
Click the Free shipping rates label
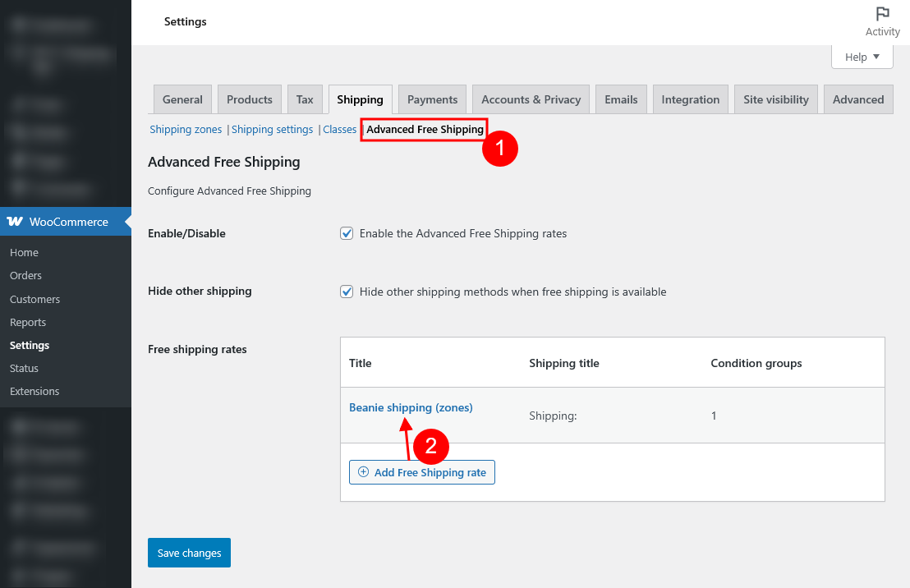[197, 349]
